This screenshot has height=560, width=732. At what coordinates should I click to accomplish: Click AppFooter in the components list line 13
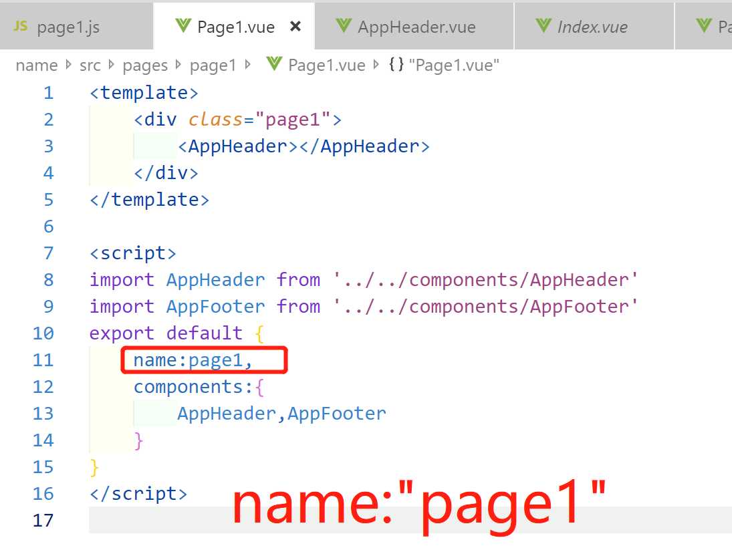coord(337,414)
